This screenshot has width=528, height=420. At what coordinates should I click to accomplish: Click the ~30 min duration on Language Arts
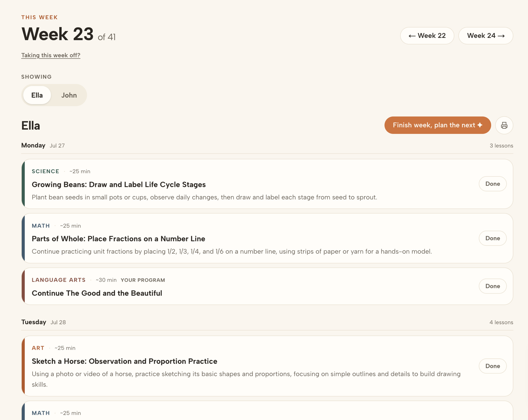pyautogui.click(x=106, y=280)
